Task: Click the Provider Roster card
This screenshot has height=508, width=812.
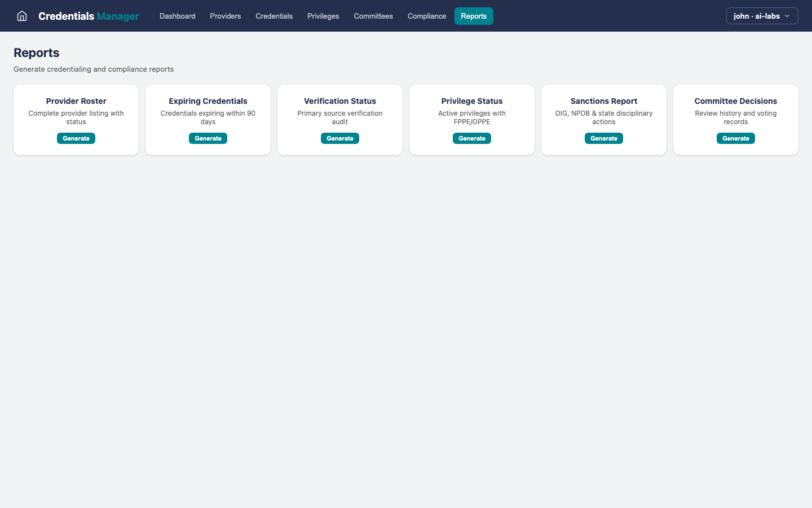Action: (x=76, y=120)
